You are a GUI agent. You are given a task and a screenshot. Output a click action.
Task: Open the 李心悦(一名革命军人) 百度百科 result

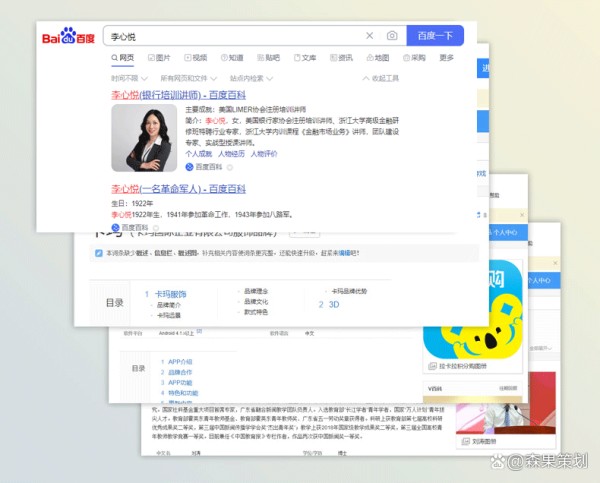[178, 189]
